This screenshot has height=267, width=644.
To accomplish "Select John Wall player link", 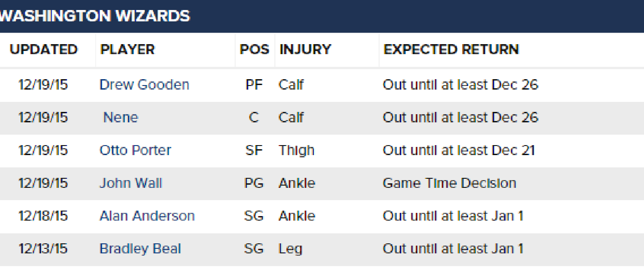I will tap(131, 183).
